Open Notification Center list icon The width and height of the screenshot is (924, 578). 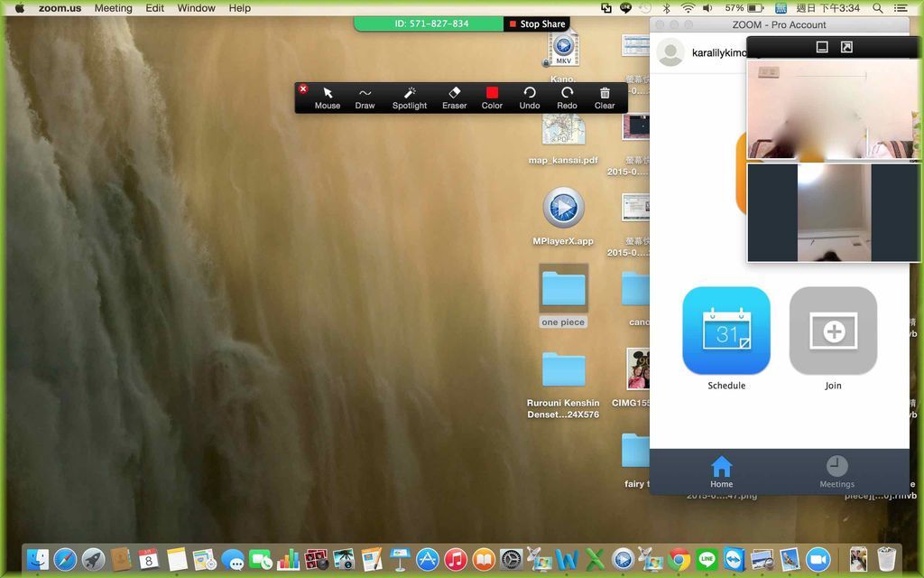(x=901, y=8)
